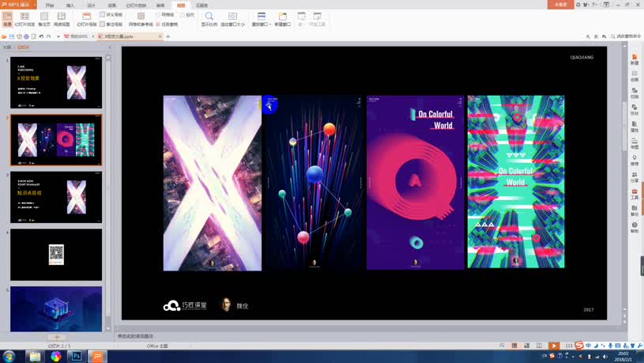This screenshot has width=644, height=363.
Task: Open the Home ribbon tab
Action: (x=50, y=6)
